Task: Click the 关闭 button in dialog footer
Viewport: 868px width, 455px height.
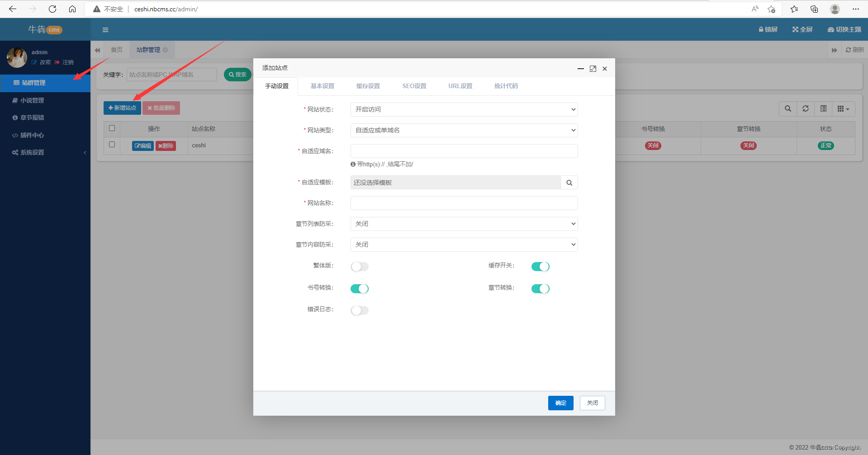Action: 592,403
